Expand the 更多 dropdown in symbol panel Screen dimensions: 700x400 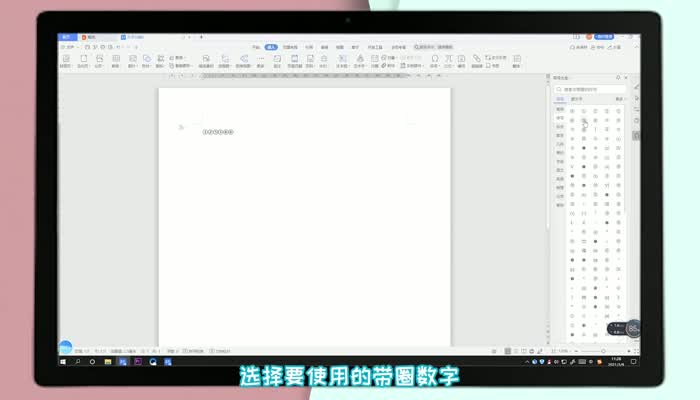[x=619, y=99]
